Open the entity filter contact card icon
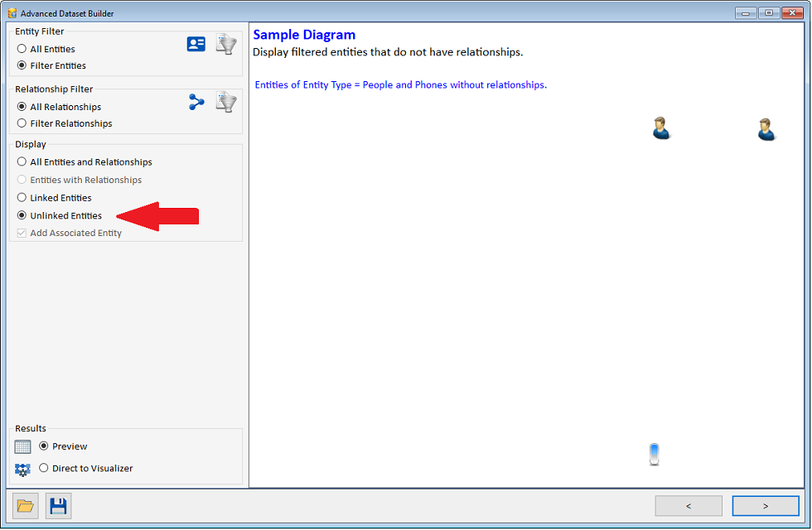 196,43
